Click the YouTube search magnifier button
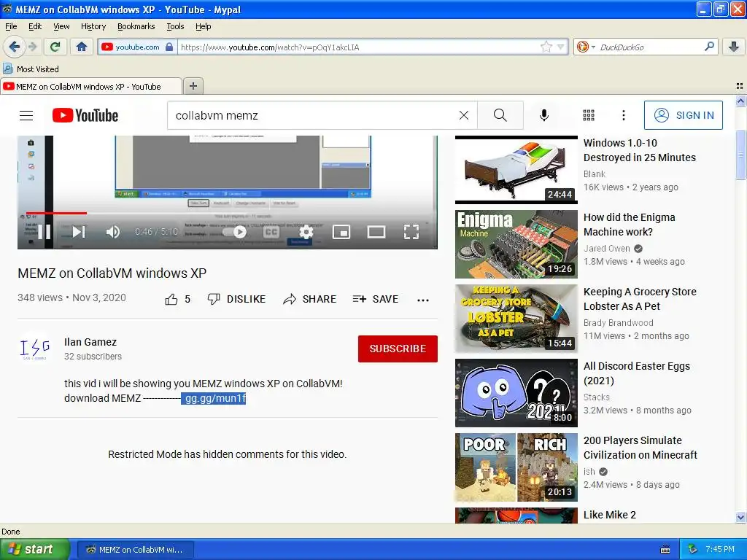This screenshot has height=560, width=747. [x=500, y=115]
